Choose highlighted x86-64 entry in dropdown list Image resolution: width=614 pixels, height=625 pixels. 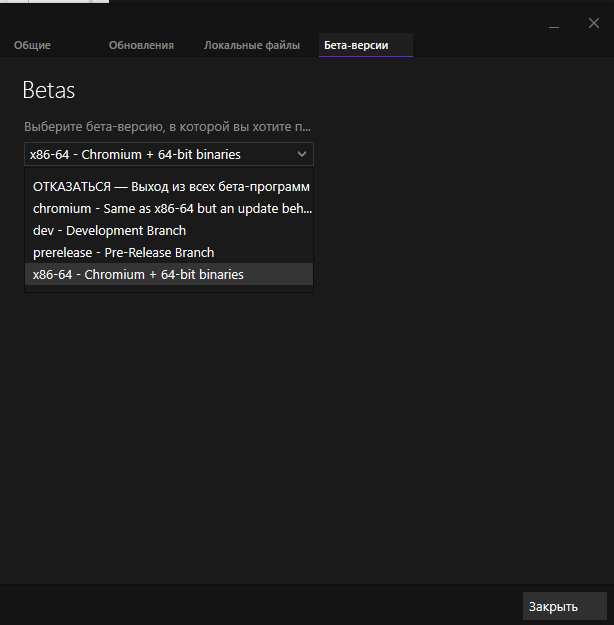[138, 274]
